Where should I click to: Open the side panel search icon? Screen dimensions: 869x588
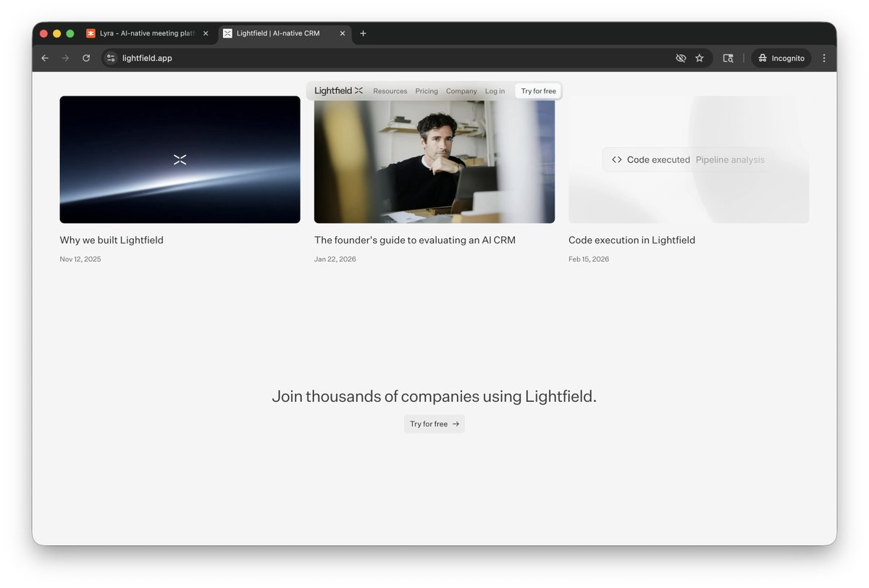[728, 58]
